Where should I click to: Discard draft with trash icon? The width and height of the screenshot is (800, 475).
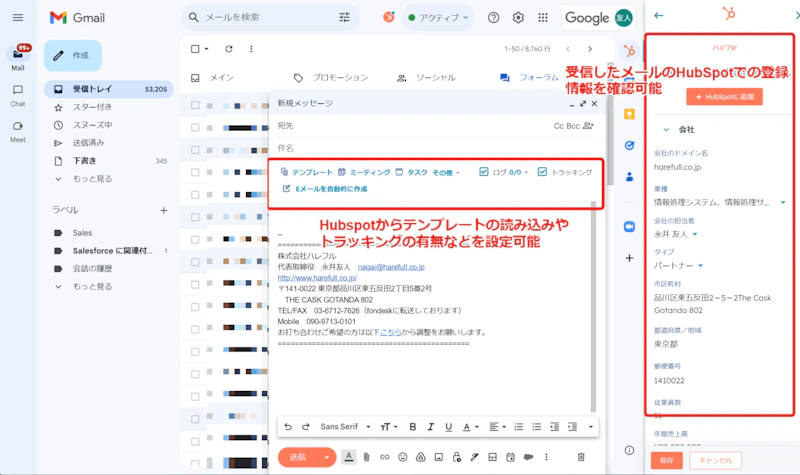click(x=581, y=457)
